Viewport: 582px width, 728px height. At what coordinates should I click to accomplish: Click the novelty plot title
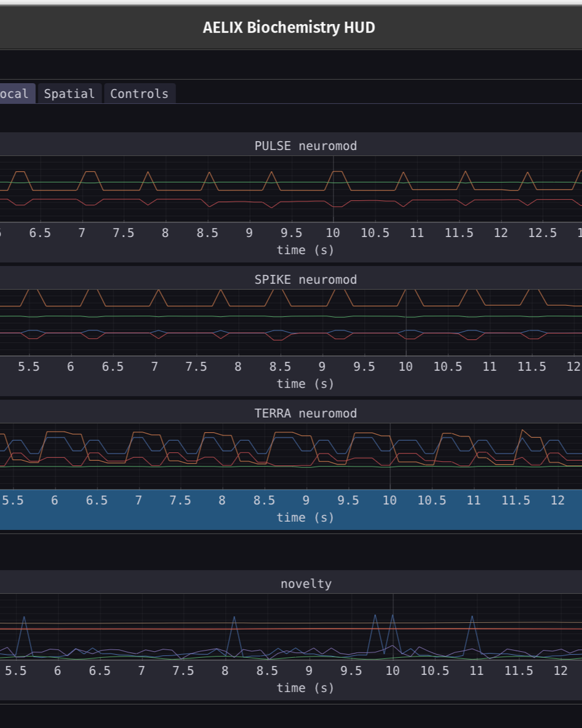pos(306,583)
